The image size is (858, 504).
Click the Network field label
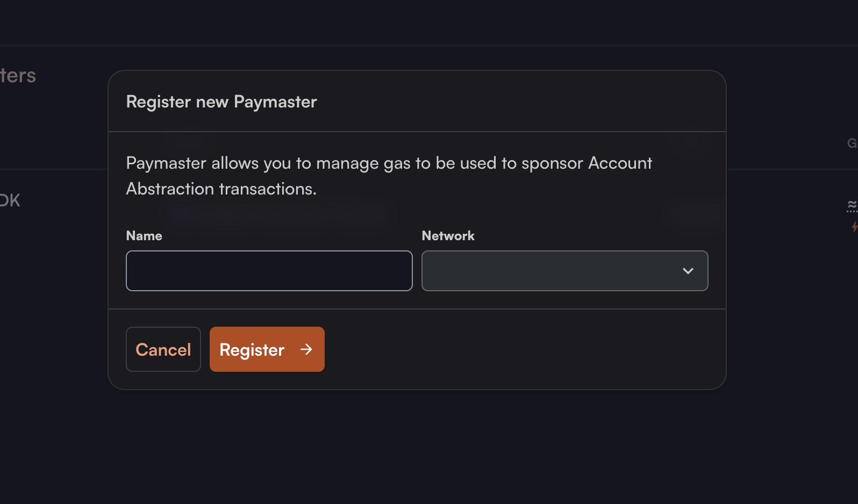(x=448, y=236)
